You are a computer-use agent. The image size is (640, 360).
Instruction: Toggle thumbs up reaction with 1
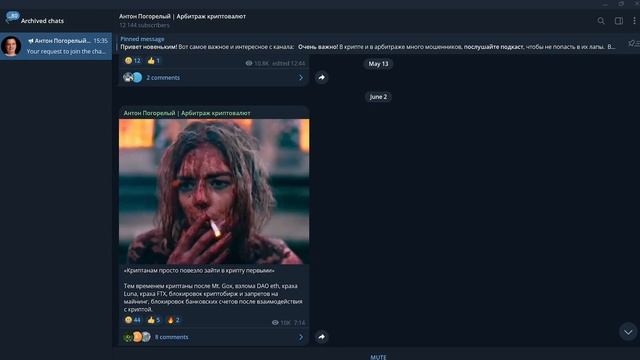click(153, 60)
